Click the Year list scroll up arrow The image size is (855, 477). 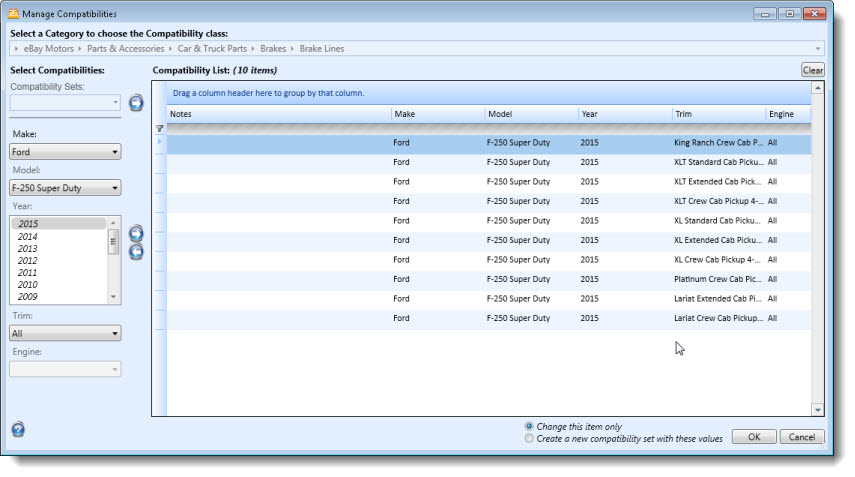click(x=113, y=222)
